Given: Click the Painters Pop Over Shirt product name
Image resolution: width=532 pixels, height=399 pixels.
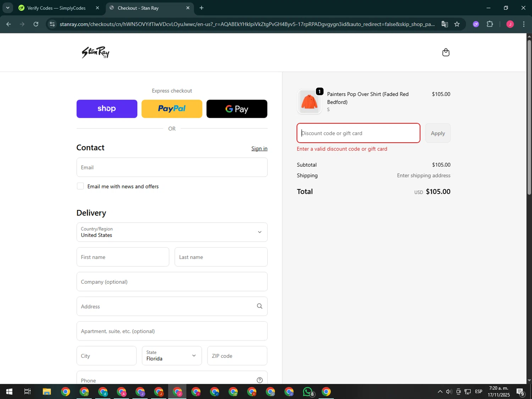Looking at the screenshot, I should pos(368,98).
